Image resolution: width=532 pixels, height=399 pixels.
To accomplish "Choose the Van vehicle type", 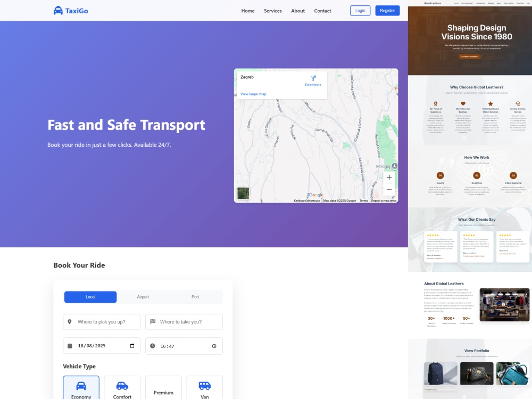I will pyautogui.click(x=205, y=387).
